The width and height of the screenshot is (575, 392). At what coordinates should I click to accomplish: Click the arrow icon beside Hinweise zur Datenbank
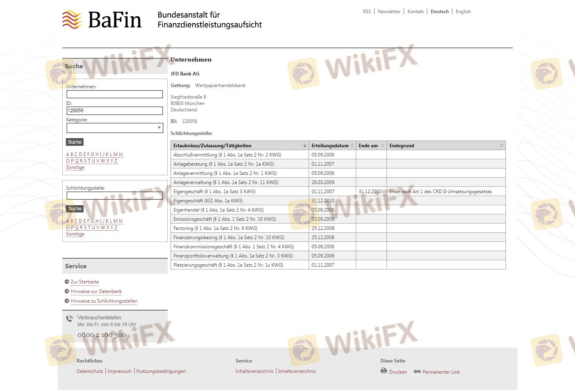click(67, 291)
